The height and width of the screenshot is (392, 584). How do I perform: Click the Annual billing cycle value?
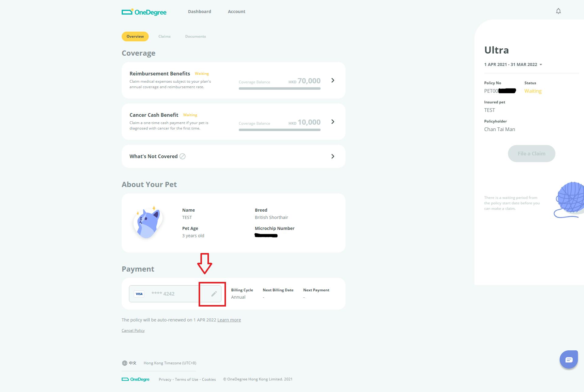pyautogui.click(x=238, y=297)
